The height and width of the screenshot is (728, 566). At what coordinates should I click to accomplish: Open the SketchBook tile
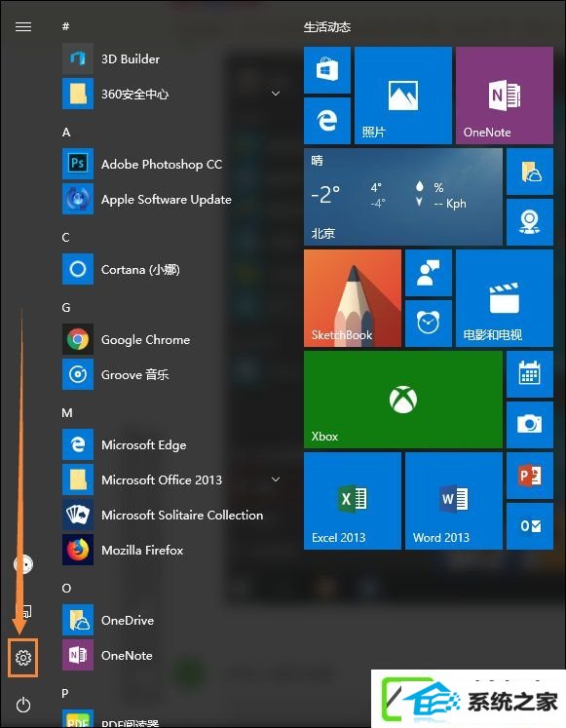(x=353, y=298)
